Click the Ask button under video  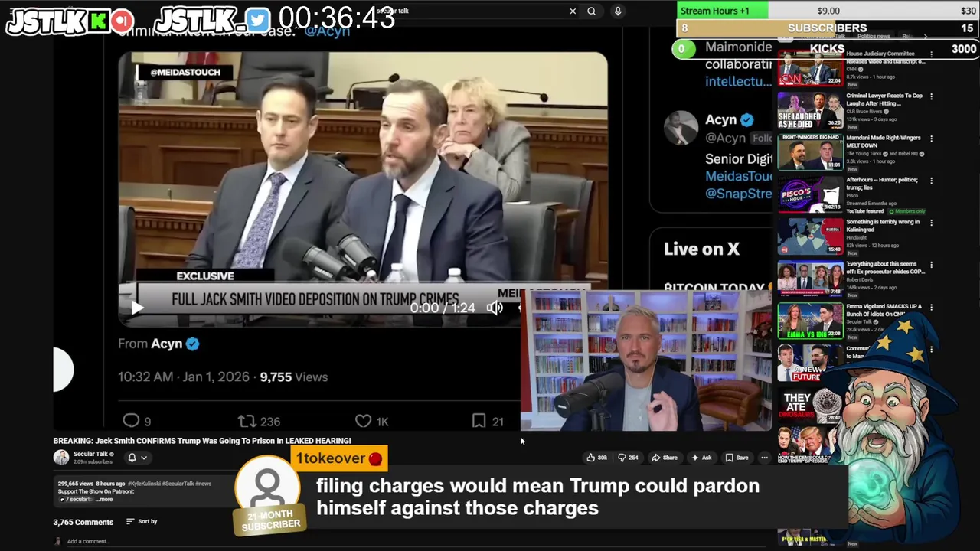click(x=701, y=458)
